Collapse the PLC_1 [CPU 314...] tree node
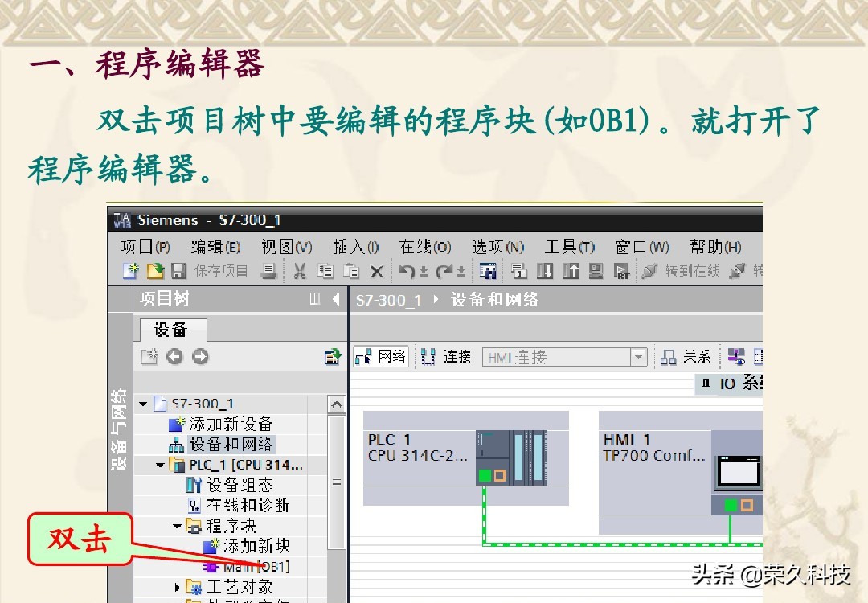The image size is (868, 603). (158, 465)
